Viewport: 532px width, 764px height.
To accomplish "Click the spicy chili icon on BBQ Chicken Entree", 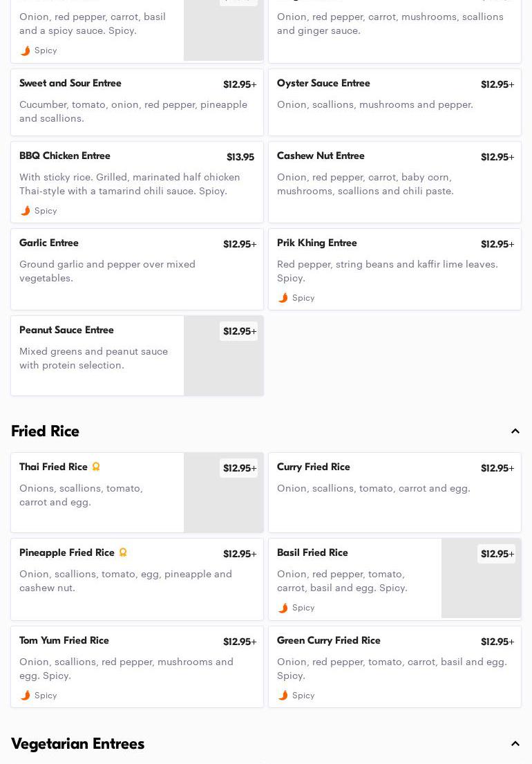I will tap(26, 211).
